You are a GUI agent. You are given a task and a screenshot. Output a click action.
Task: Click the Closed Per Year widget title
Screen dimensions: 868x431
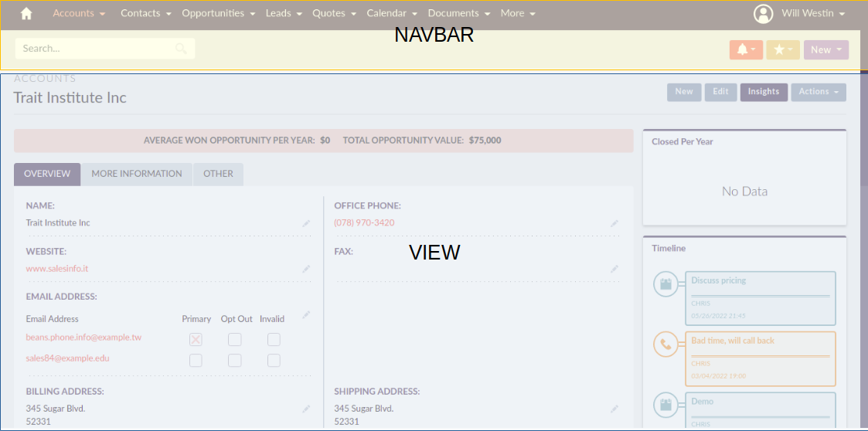682,141
